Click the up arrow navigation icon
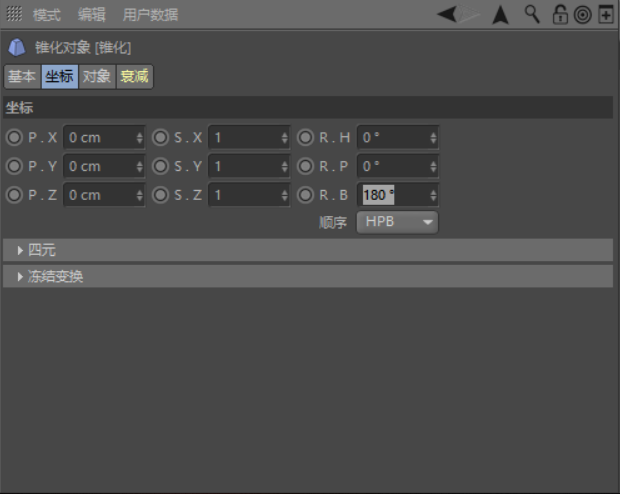 [x=500, y=14]
